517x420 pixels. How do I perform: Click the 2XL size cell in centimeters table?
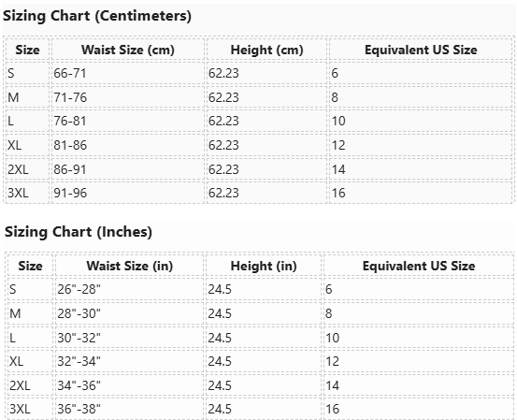click(27, 169)
